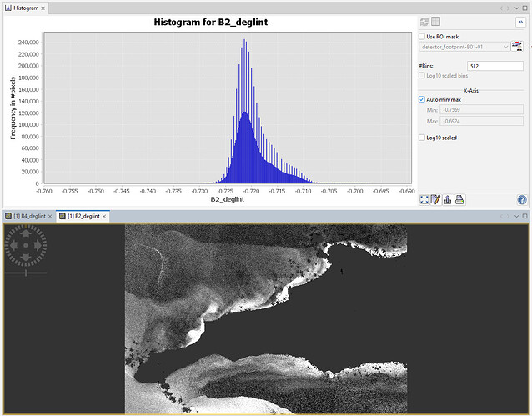Open the help question mark icon
Screen dimensions: 532x416
(x=522, y=199)
